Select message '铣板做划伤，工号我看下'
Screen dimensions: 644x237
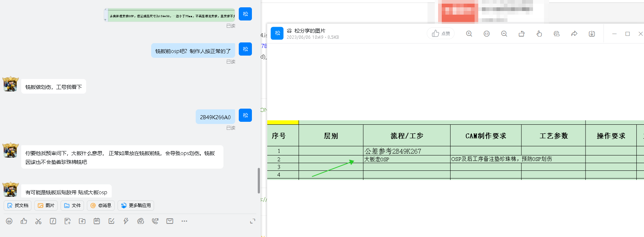(x=54, y=87)
